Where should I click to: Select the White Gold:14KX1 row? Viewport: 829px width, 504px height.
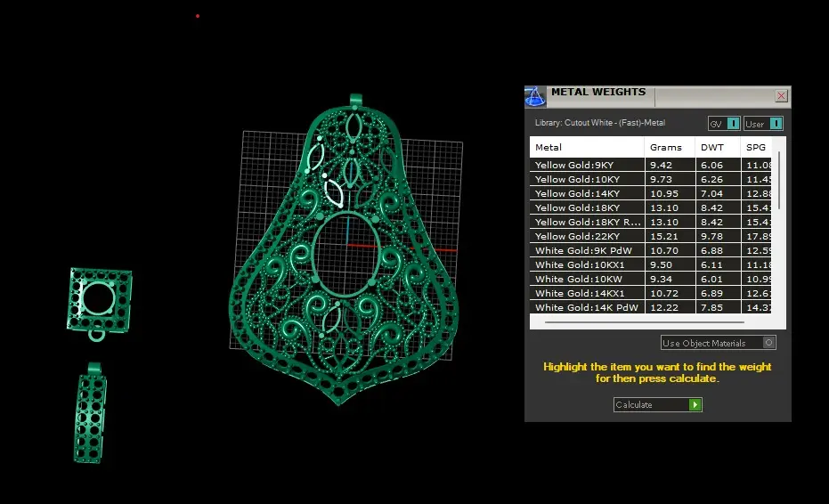(x=650, y=294)
